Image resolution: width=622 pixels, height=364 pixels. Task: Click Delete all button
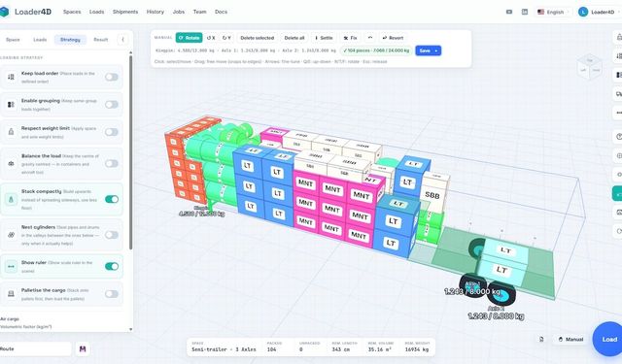(294, 38)
